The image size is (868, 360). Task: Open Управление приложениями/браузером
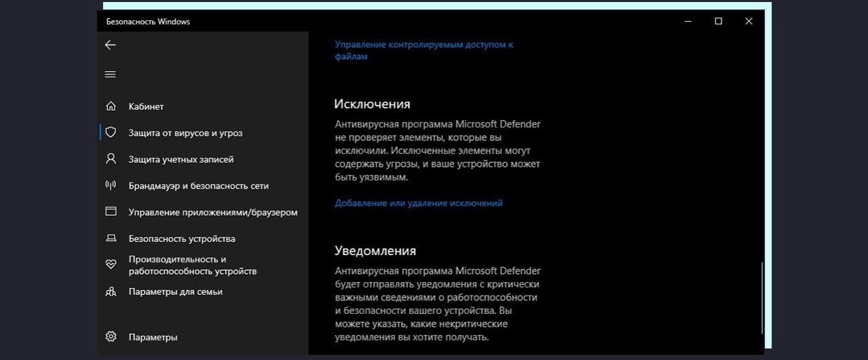point(213,212)
